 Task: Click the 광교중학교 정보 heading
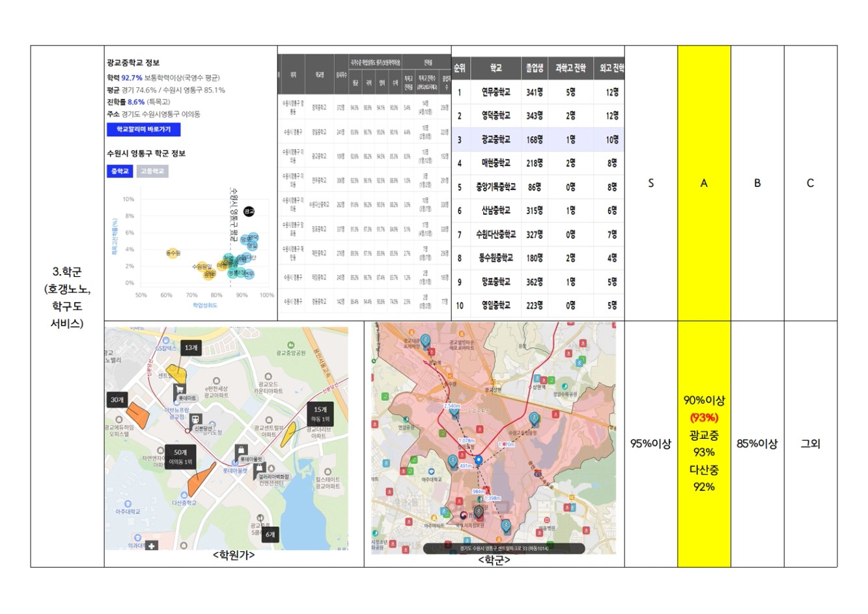click(x=133, y=63)
